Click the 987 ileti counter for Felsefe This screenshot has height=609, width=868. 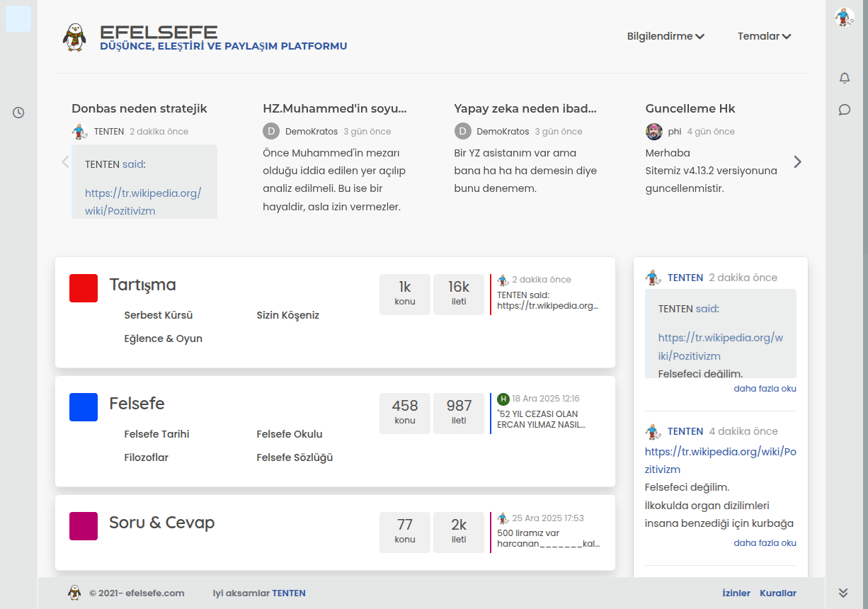[x=459, y=413]
